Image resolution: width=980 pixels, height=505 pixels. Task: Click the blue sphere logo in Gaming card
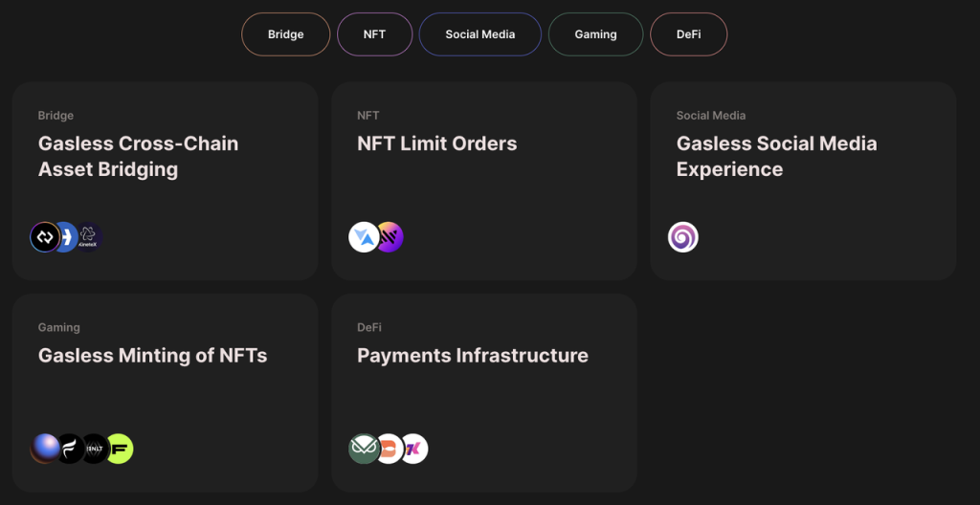(x=45, y=449)
